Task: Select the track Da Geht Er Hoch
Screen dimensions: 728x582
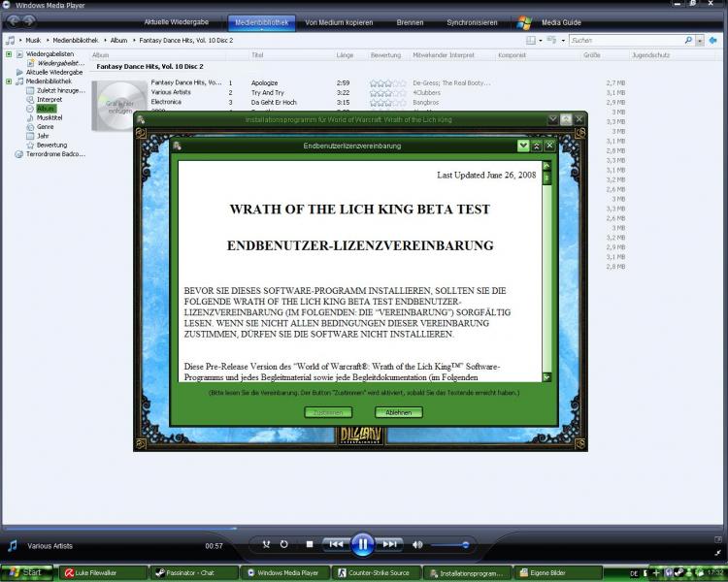Action: pos(274,102)
